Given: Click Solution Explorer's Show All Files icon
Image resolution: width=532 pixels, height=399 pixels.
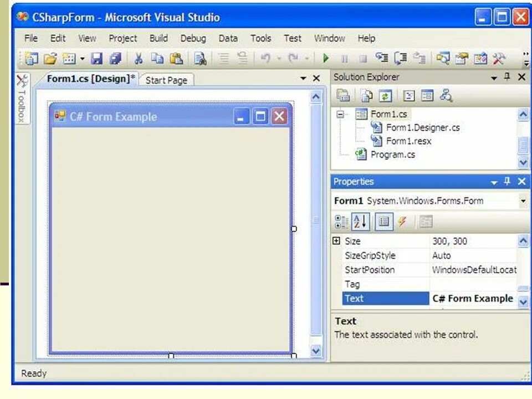Looking at the screenshot, I should click(x=366, y=96).
